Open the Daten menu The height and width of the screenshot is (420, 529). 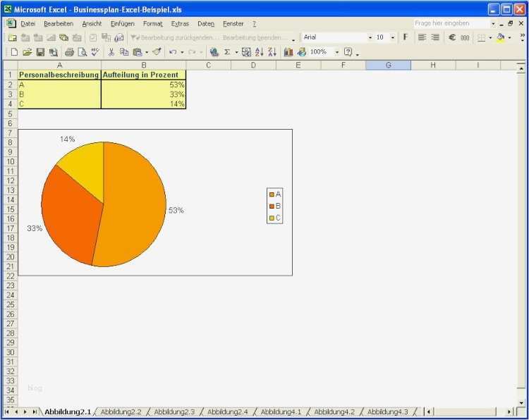tap(206, 23)
